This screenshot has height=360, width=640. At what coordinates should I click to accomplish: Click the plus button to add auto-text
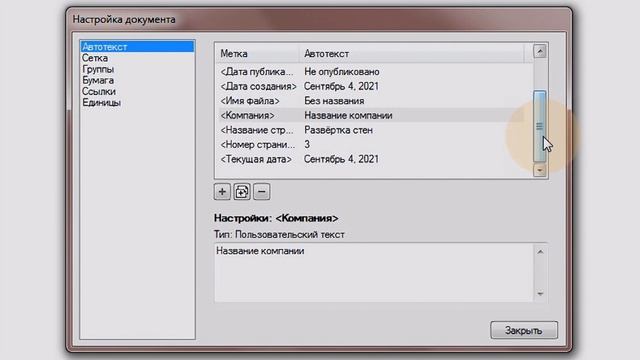pos(222,191)
